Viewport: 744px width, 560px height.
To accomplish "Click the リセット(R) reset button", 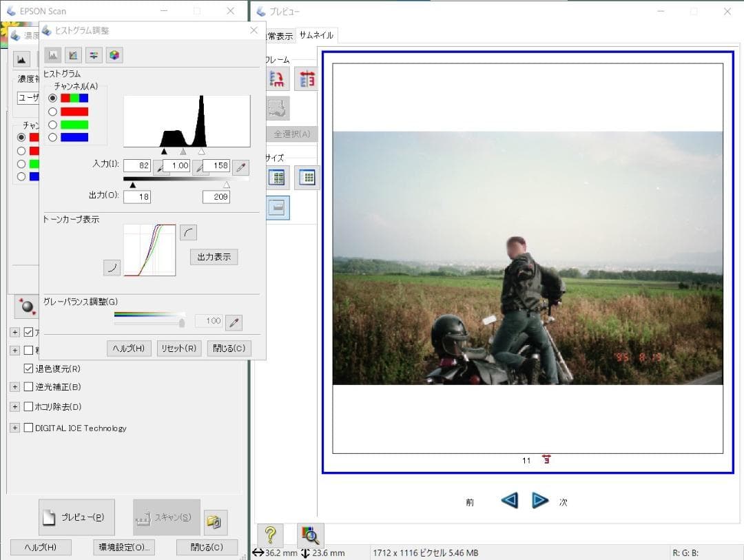I will pos(179,349).
